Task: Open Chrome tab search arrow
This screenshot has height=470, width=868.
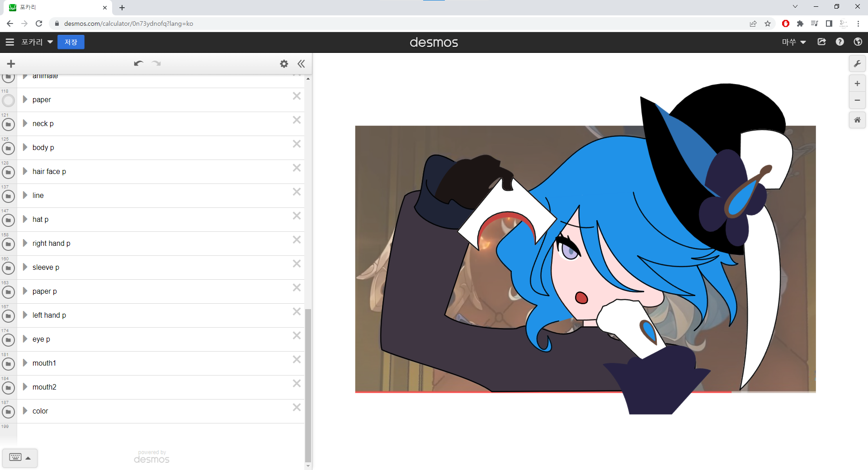Action: coord(795,7)
